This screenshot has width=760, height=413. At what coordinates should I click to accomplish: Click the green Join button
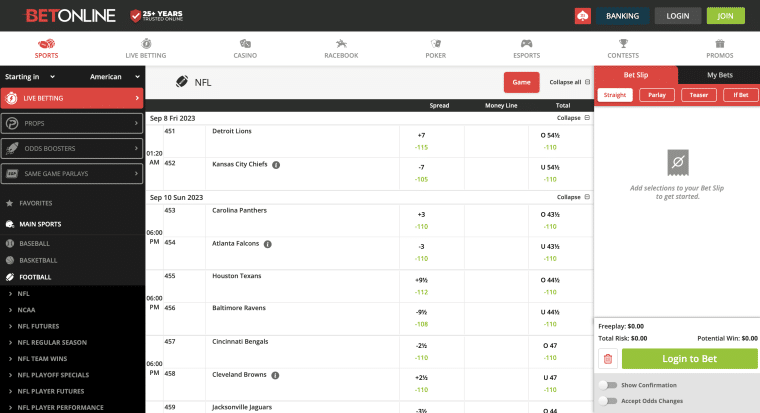[x=726, y=16]
